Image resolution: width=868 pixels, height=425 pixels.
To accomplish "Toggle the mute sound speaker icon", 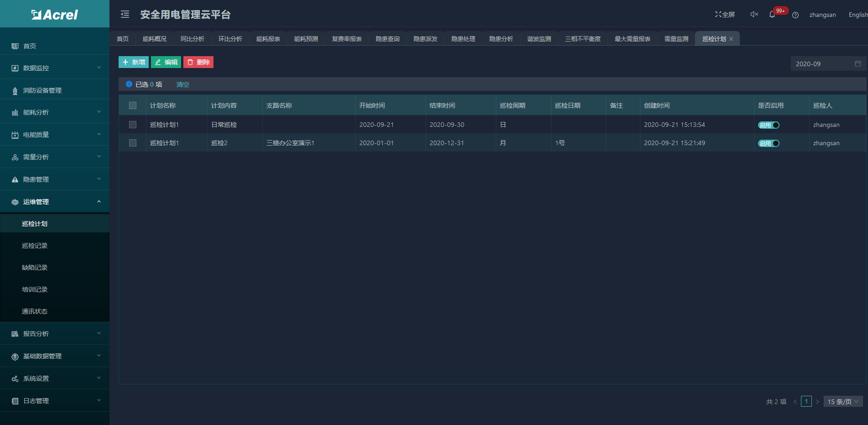I will click(x=754, y=15).
